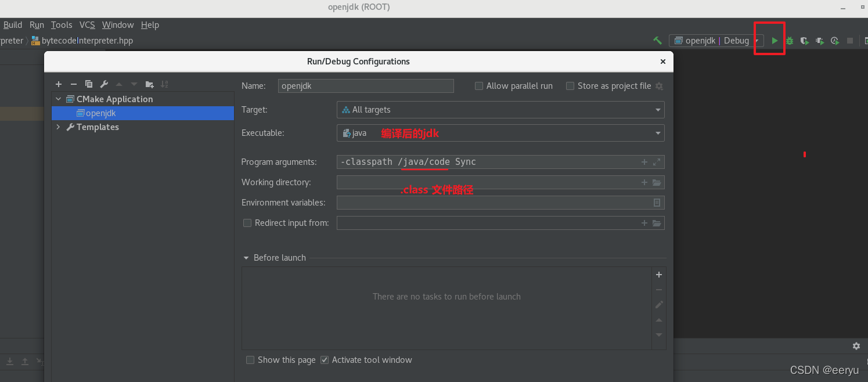Sort configurations alphabetically icon

click(164, 84)
